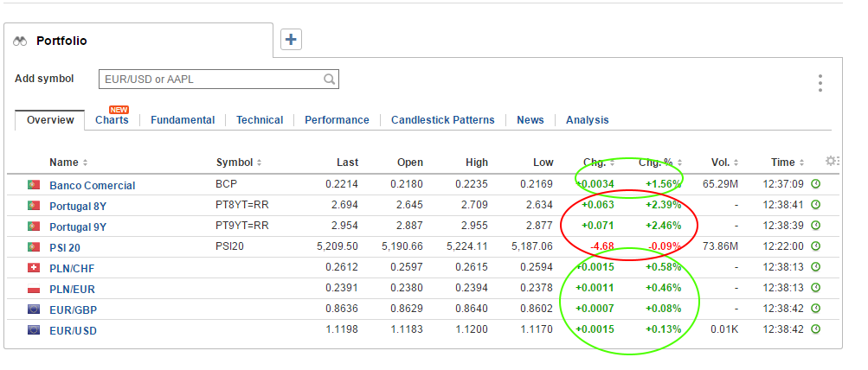Focus the Add symbol search field
This screenshot has height=370, width=868.
point(212,80)
